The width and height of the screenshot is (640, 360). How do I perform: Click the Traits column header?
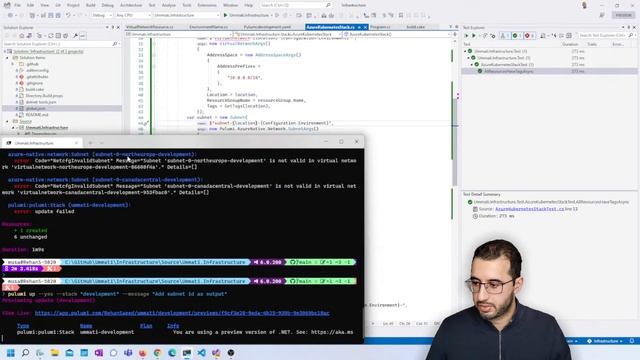(x=592, y=44)
